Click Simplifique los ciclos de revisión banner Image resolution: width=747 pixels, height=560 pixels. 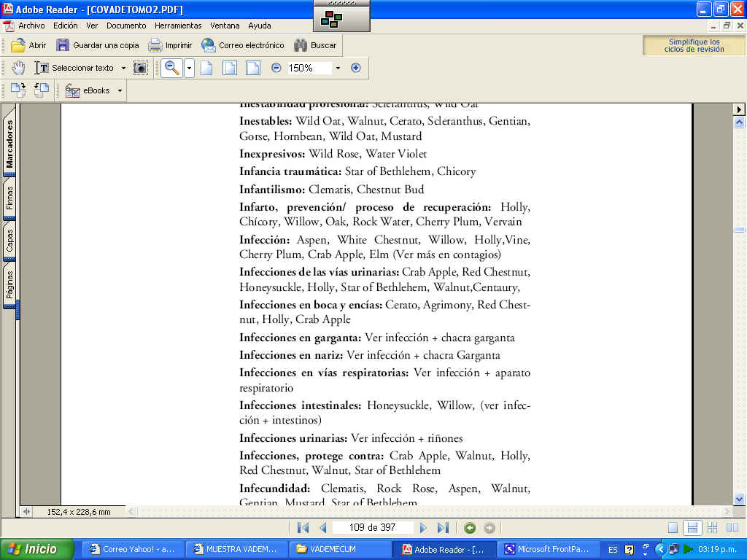pos(694,45)
